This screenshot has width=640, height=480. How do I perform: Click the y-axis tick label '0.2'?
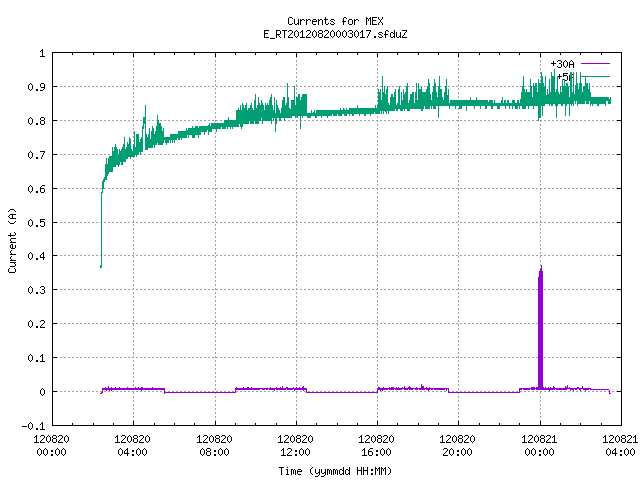tap(36, 324)
